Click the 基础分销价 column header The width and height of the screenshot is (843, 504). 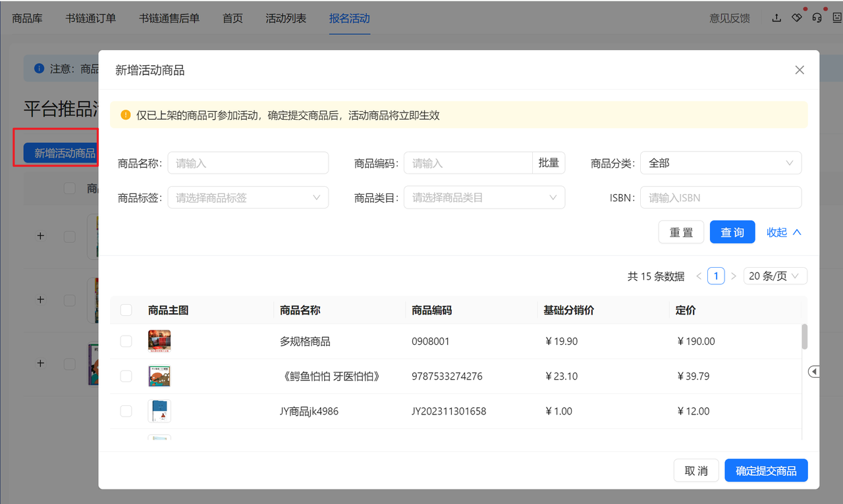pos(569,310)
